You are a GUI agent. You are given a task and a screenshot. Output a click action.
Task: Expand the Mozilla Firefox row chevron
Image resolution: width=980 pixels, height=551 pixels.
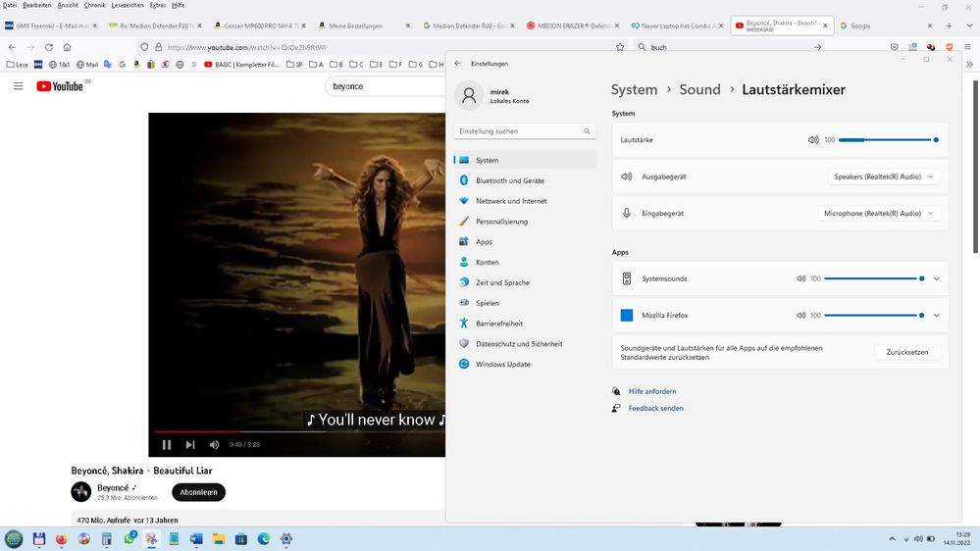937,315
